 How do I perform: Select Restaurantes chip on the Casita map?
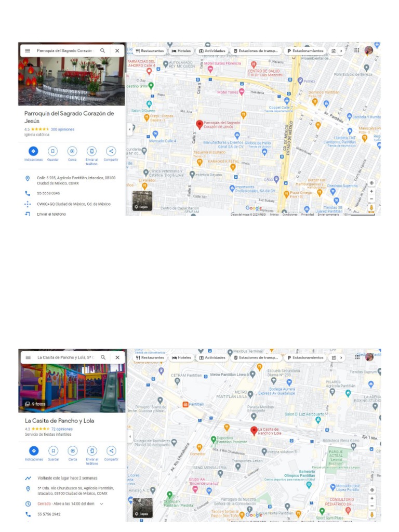(x=150, y=357)
